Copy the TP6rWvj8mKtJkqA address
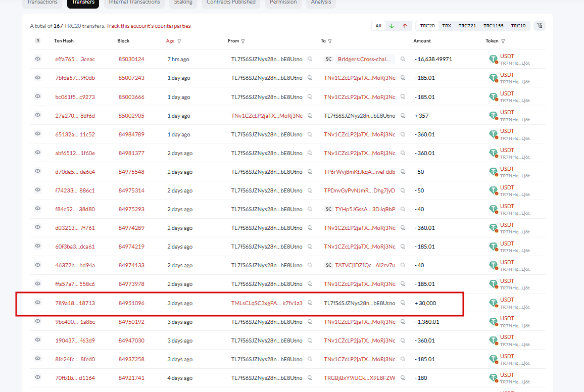Screen dimensions: 584x392 coord(403,172)
